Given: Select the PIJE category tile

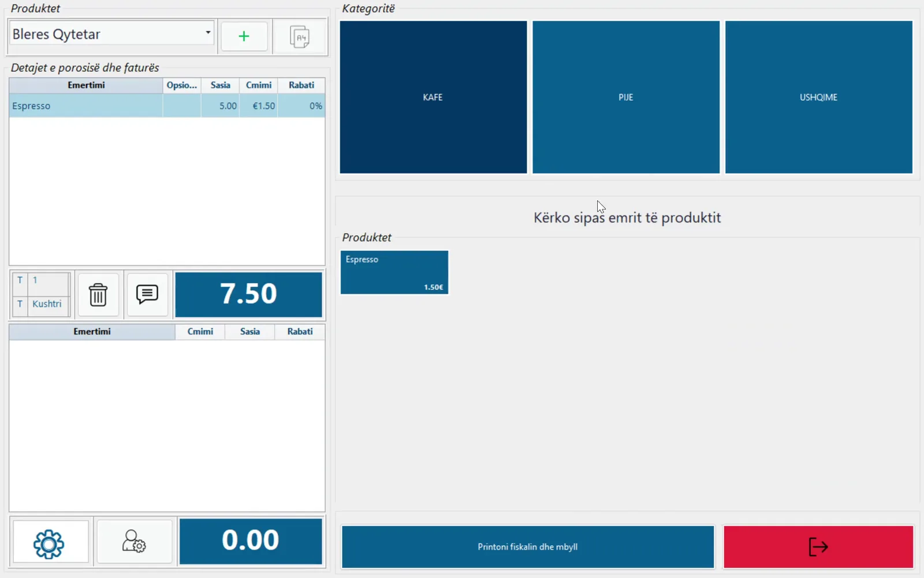Looking at the screenshot, I should pos(626,97).
